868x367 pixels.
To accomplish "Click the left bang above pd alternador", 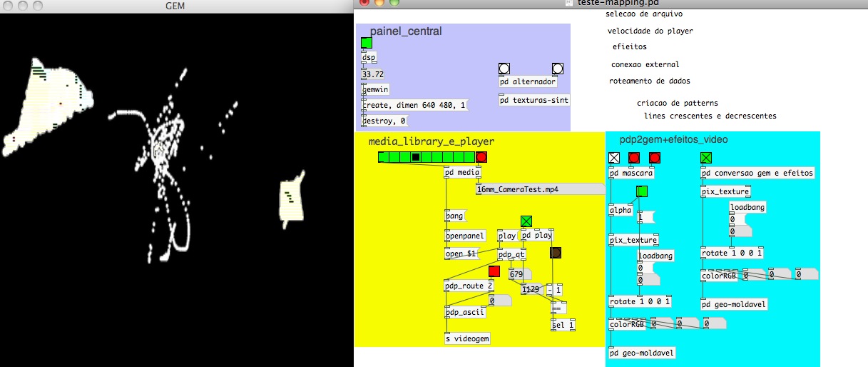I will pyautogui.click(x=504, y=69).
